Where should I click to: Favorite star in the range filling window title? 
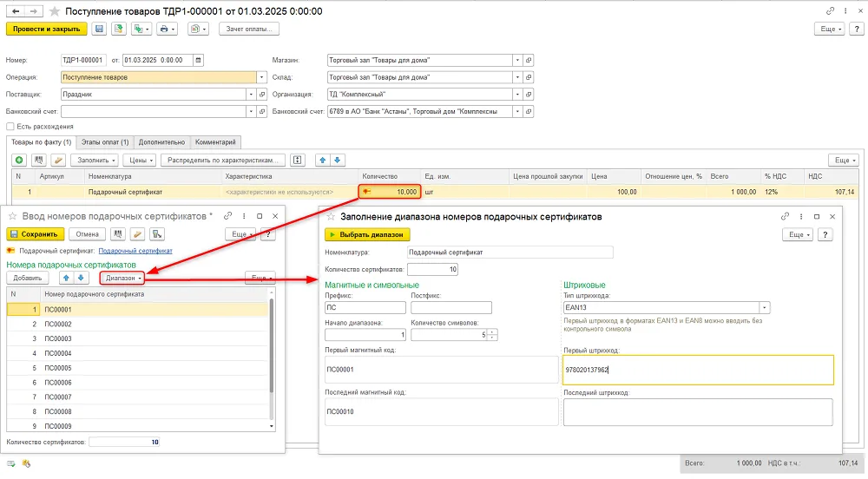tap(331, 217)
